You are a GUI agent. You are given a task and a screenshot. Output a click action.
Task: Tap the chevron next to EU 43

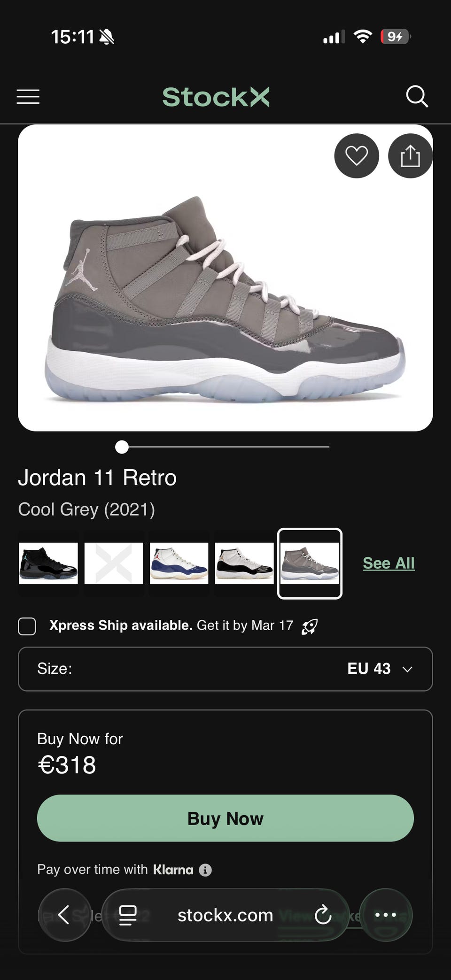click(x=407, y=669)
